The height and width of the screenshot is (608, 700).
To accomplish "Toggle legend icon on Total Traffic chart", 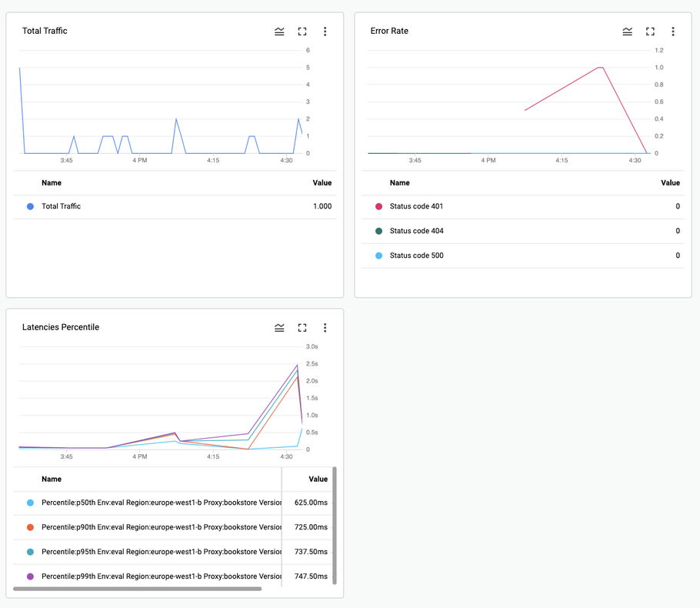I will (x=279, y=32).
